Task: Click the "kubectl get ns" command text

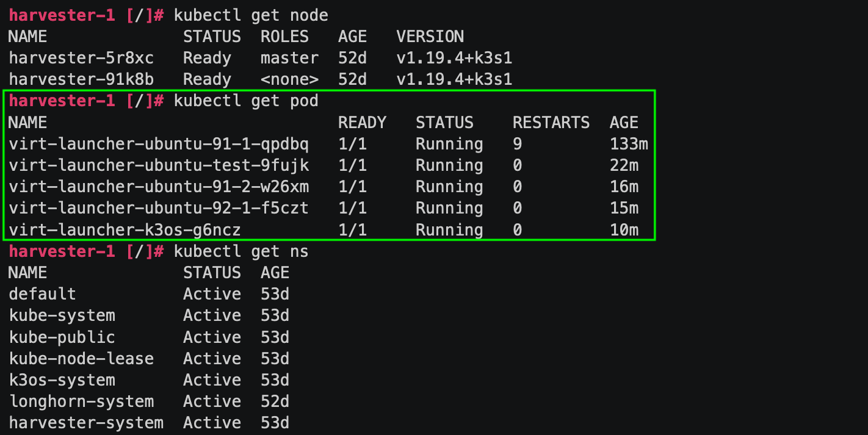Action: [x=241, y=251]
